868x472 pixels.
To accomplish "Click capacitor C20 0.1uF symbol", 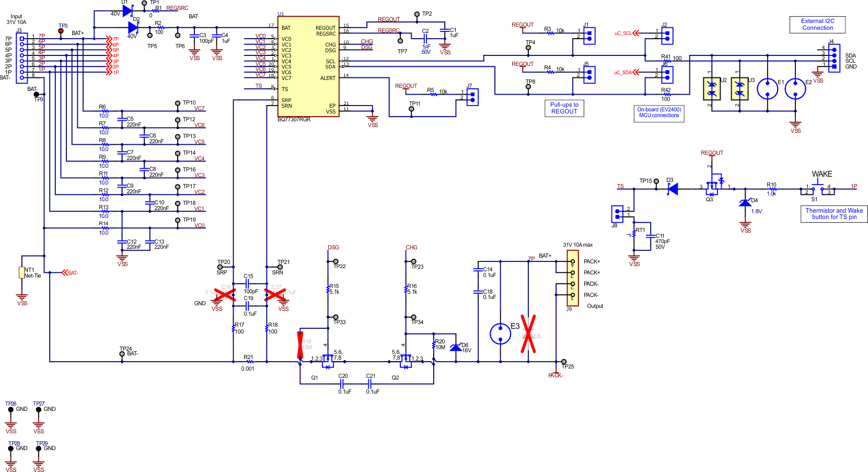I will click(342, 384).
